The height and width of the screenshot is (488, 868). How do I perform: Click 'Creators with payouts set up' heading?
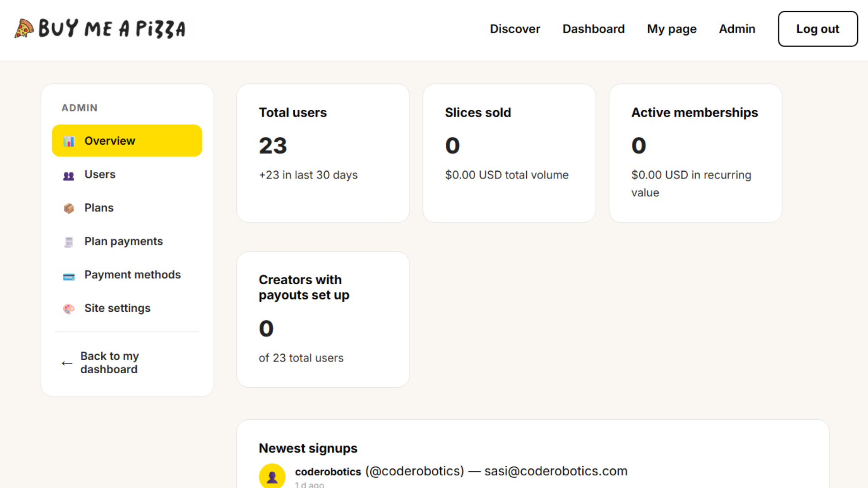click(x=304, y=287)
